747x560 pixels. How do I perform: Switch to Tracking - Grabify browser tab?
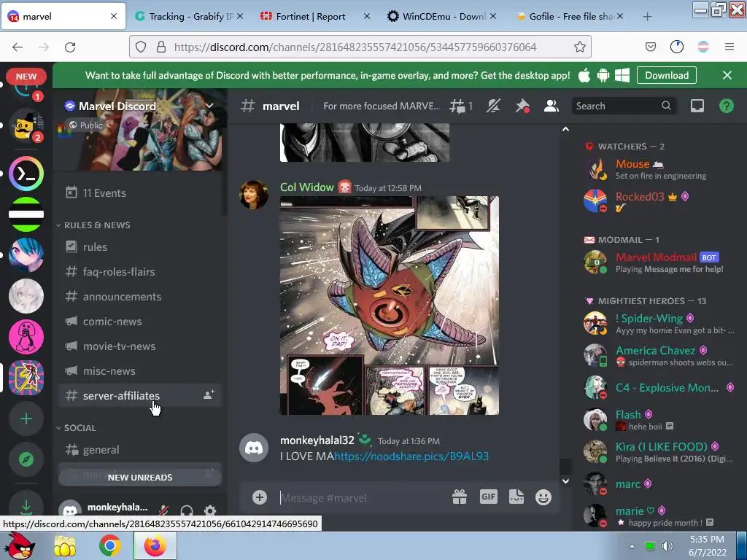[189, 16]
